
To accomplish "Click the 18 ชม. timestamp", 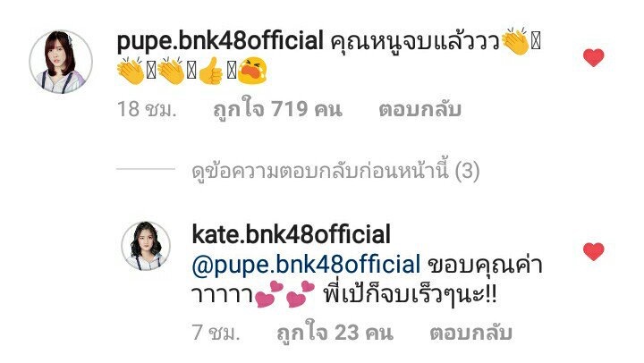I will [x=147, y=110].
